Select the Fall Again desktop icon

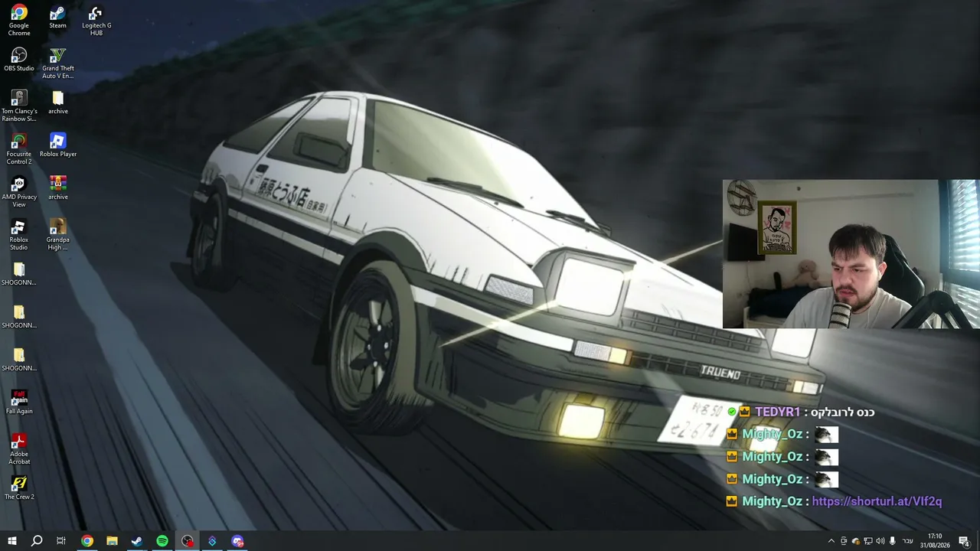(19, 403)
